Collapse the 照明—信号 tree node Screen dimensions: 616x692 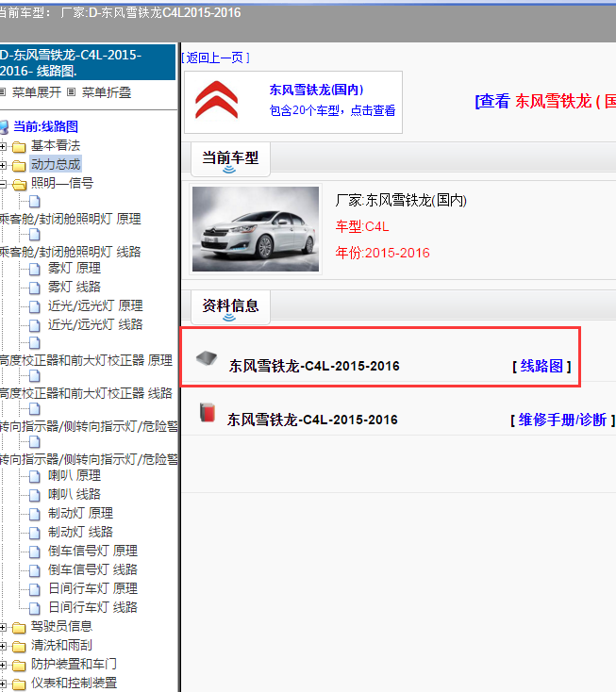3,185
